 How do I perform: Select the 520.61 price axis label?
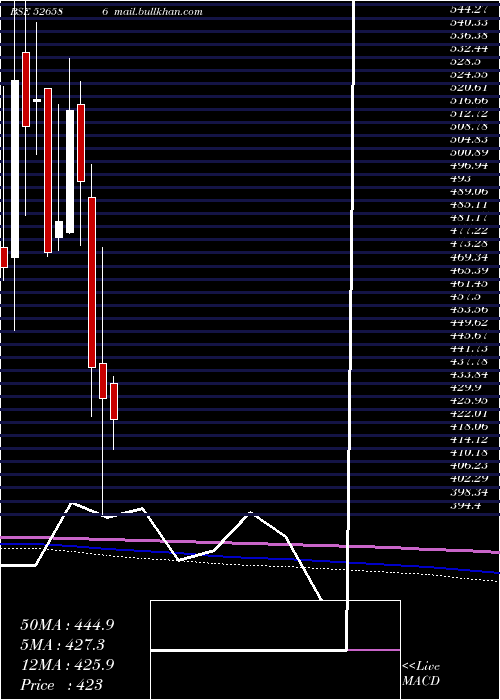click(468, 86)
